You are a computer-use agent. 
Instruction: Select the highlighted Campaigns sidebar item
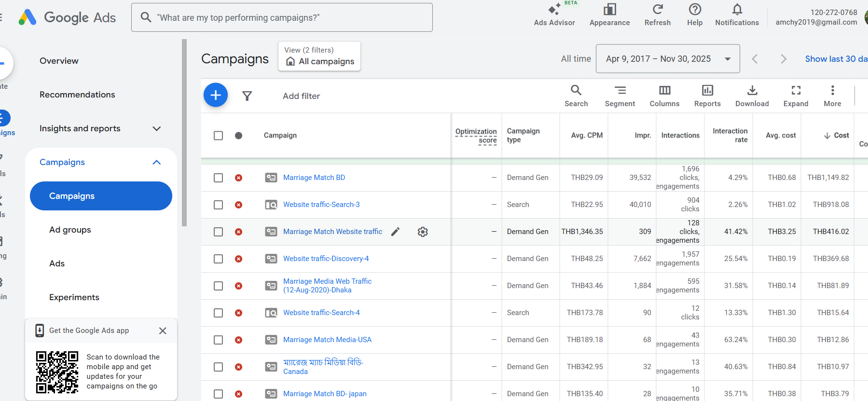(101, 196)
